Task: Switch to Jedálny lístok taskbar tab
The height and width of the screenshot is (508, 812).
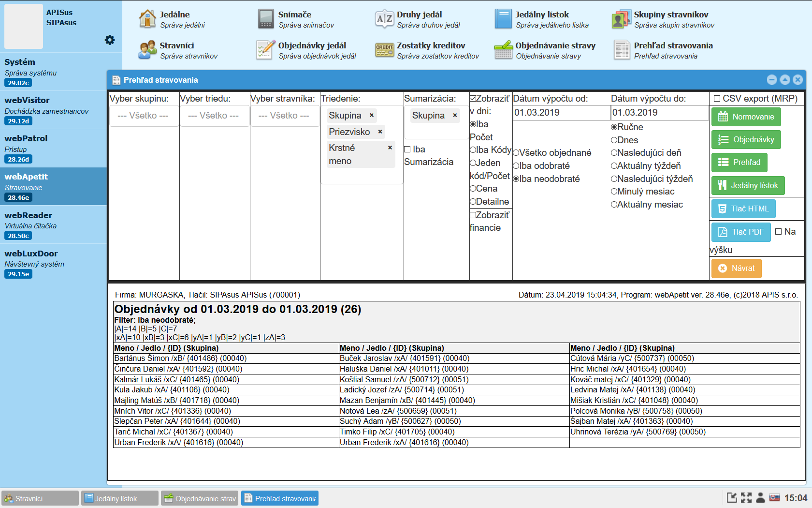Action: tap(120, 498)
